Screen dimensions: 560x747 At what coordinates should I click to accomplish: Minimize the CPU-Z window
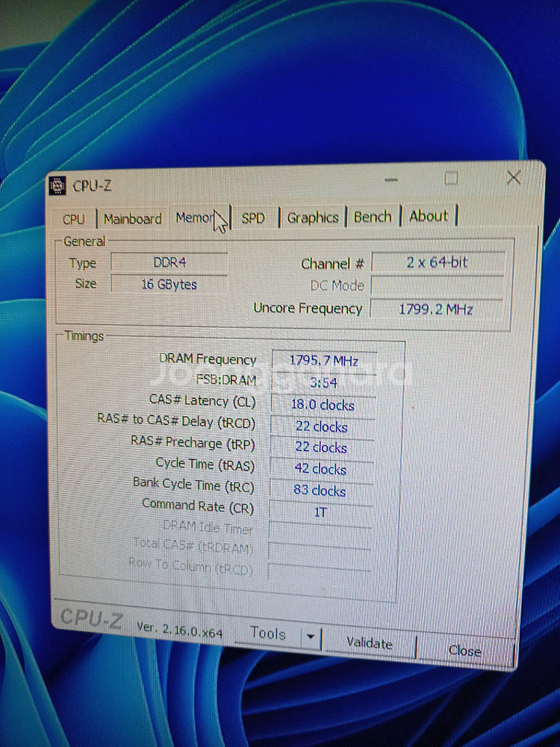pyautogui.click(x=392, y=180)
